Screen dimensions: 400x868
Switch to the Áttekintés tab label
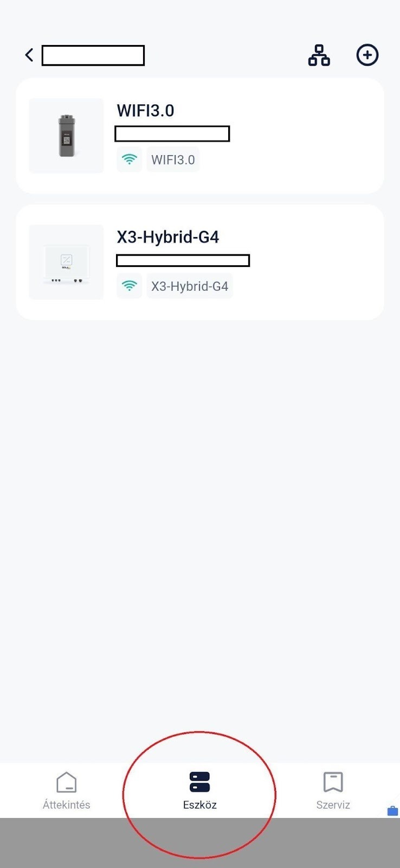(x=66, y=805)
